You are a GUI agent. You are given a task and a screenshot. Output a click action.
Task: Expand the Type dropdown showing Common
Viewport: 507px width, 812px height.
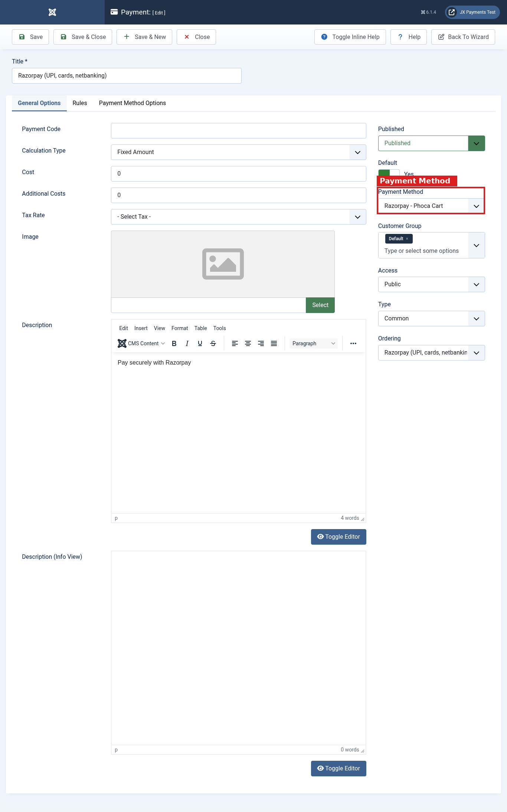pos(431,319)
